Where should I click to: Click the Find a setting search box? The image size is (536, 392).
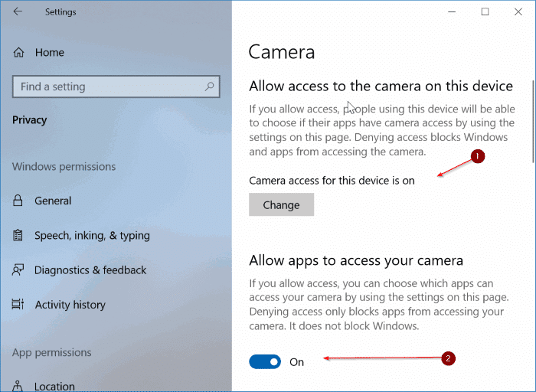(x=116, y=87)
